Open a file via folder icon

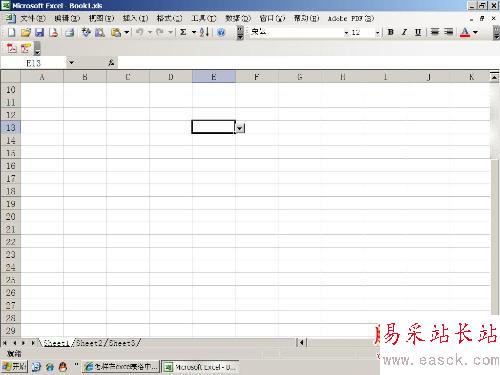(26, 32)
